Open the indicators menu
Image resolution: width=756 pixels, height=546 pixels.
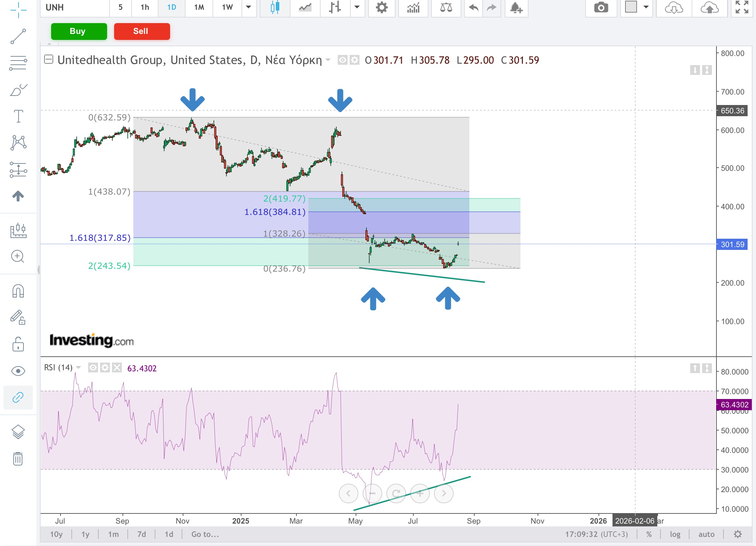coord(413,7)
